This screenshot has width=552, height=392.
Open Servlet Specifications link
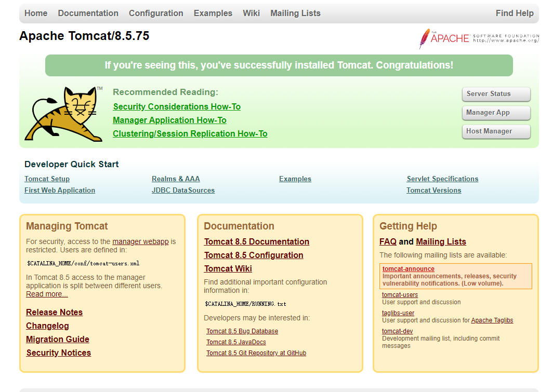[442, 179]
